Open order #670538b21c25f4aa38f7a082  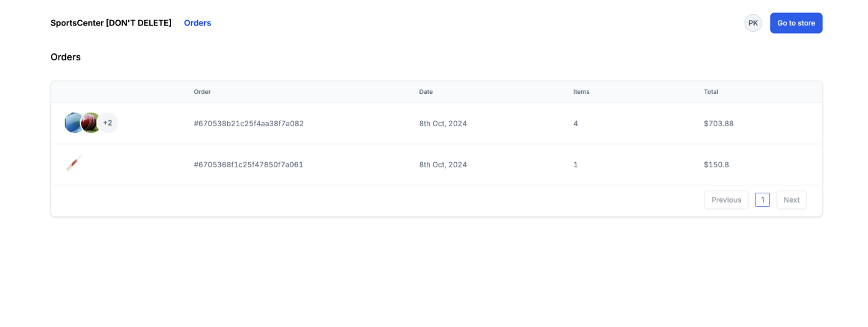(249, 124)
